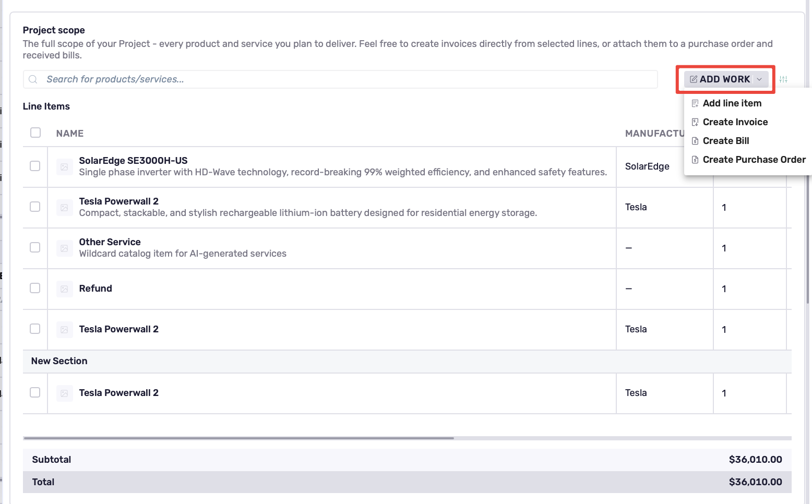The height and width of the screenshot is (504, 812).
Task: Click the horizontal scrollbar under the table
Action: click(238, 438)
